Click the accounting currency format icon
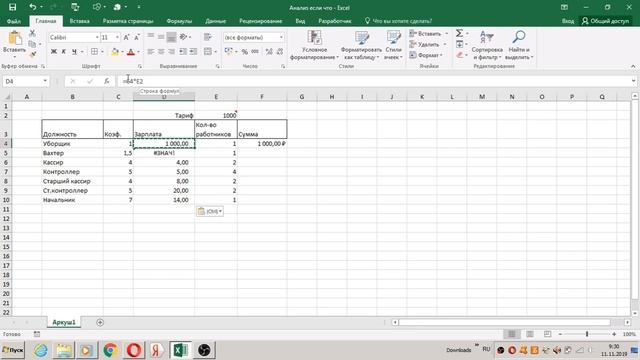 pos(229,51)
